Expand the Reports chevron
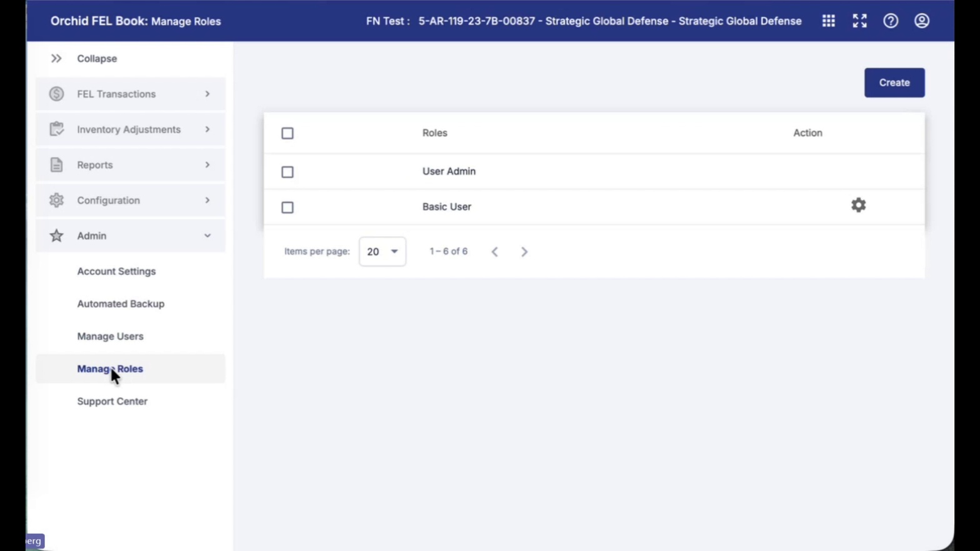 point(207,165)
